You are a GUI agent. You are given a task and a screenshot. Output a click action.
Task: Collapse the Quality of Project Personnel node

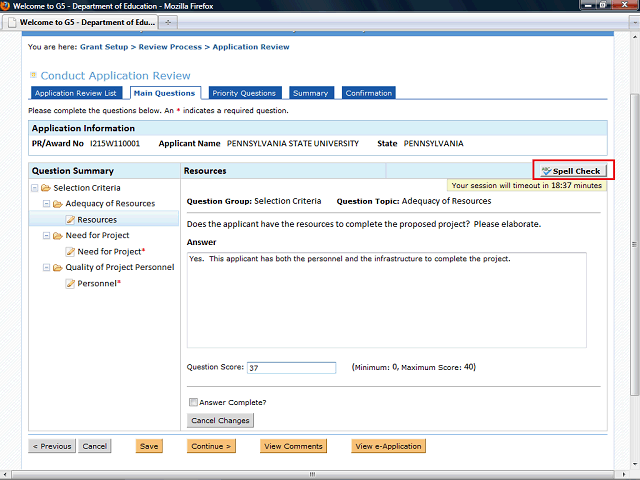coord(47,268)
